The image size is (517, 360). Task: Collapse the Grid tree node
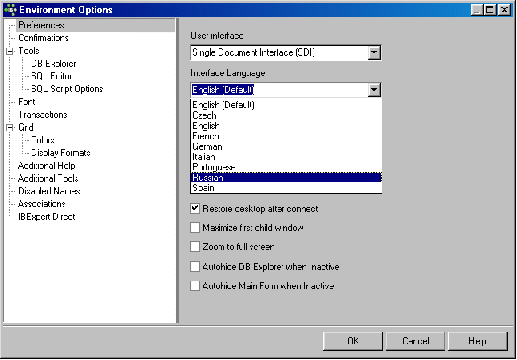pos(10,127)
